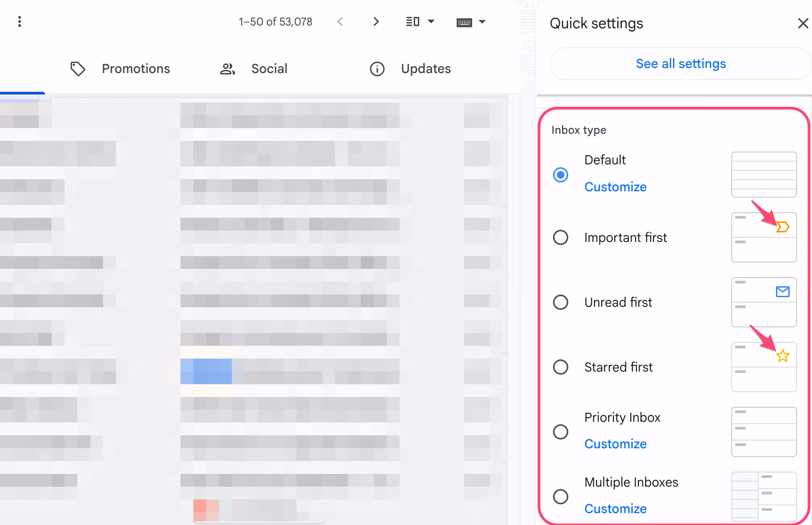Switch to the Updates tab
Screen dimensions: 812x525
click(x=426, y=68)
